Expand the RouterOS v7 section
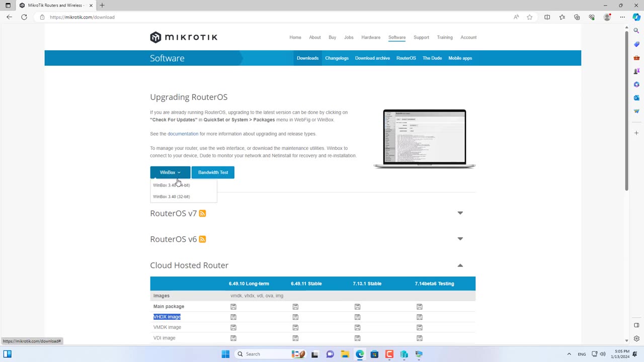This screenshot has width=644, height=362. click(x=460, y=213)
